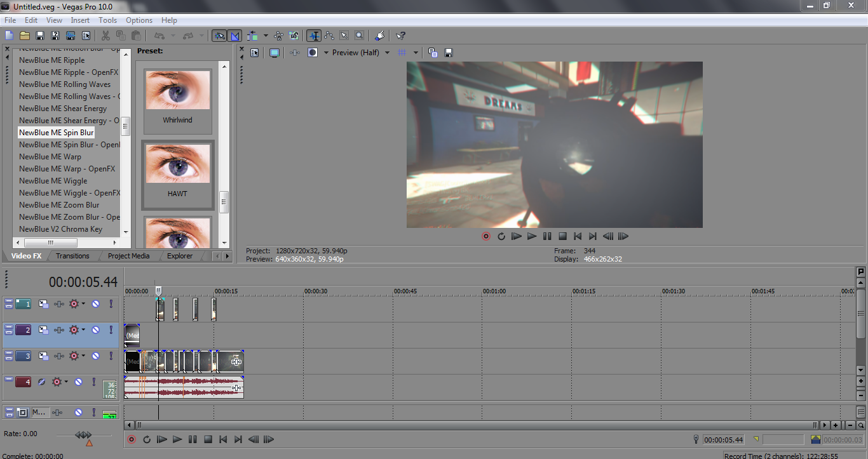Switch to the Explorer tab

180,256
